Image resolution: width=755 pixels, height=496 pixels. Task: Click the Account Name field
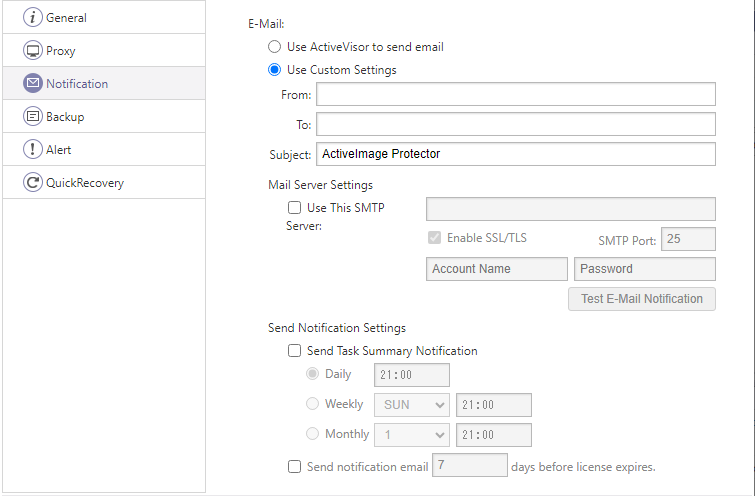[x=497, y=269]
